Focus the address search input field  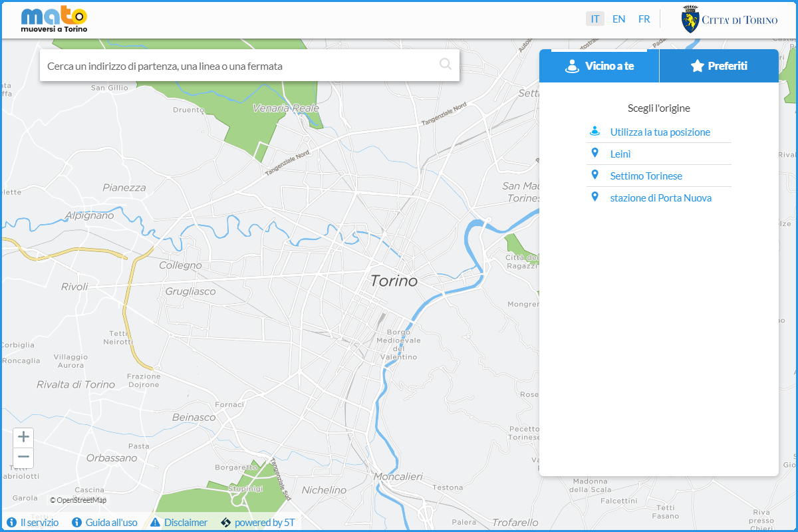(239, 66)
